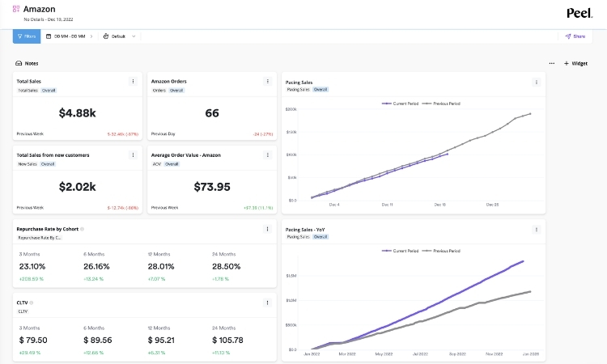This screenshot has height=364, width=607.
Task: Add a new Widget
Action: tap(575, 63)
